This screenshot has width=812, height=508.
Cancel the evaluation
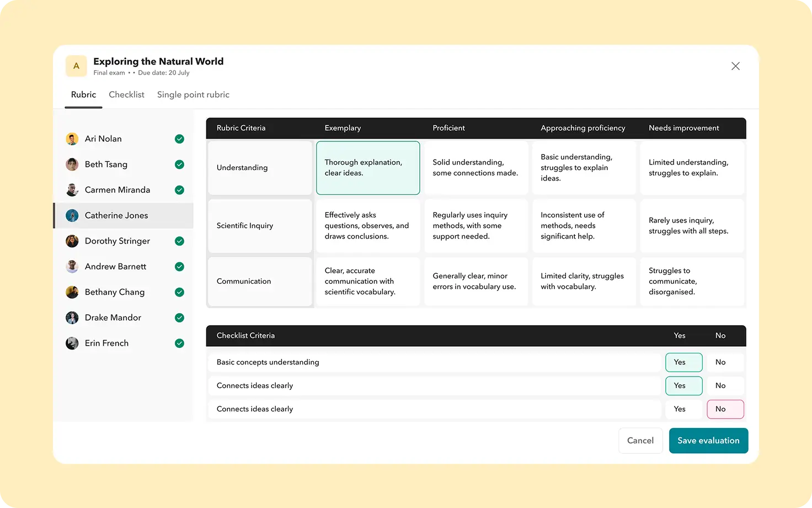[640, 441]
